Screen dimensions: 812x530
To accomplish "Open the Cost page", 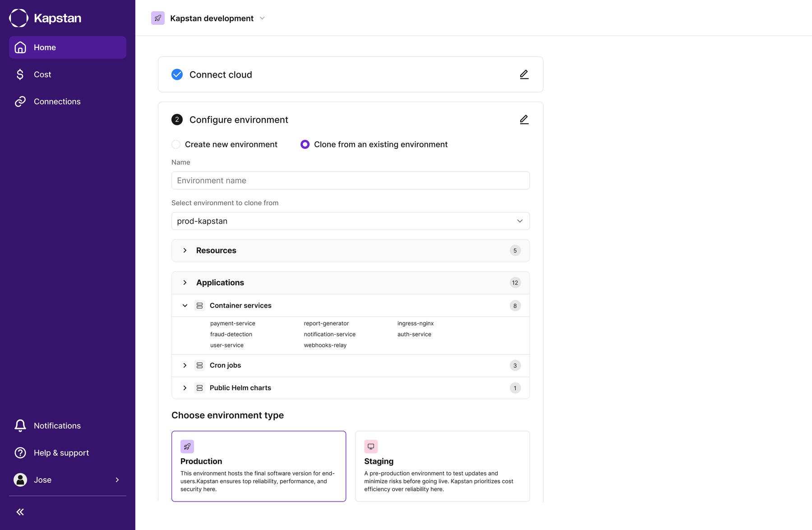I will (x=68, y=74).
